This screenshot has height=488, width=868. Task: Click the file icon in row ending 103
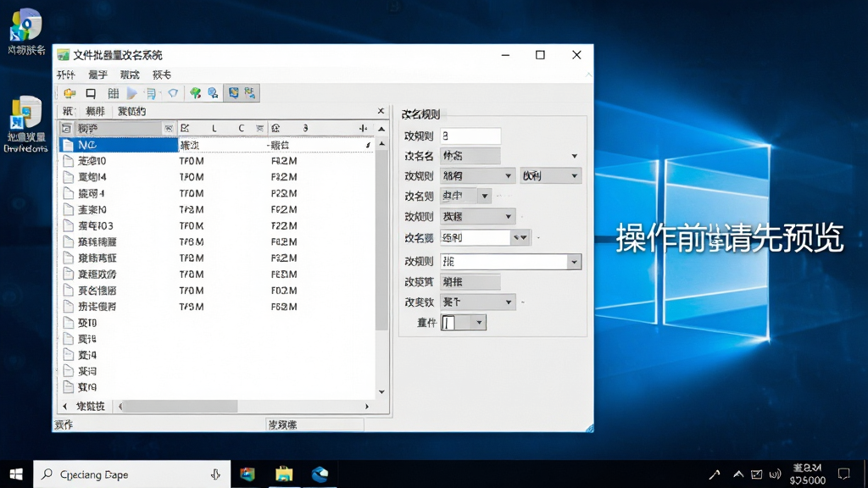68,225
